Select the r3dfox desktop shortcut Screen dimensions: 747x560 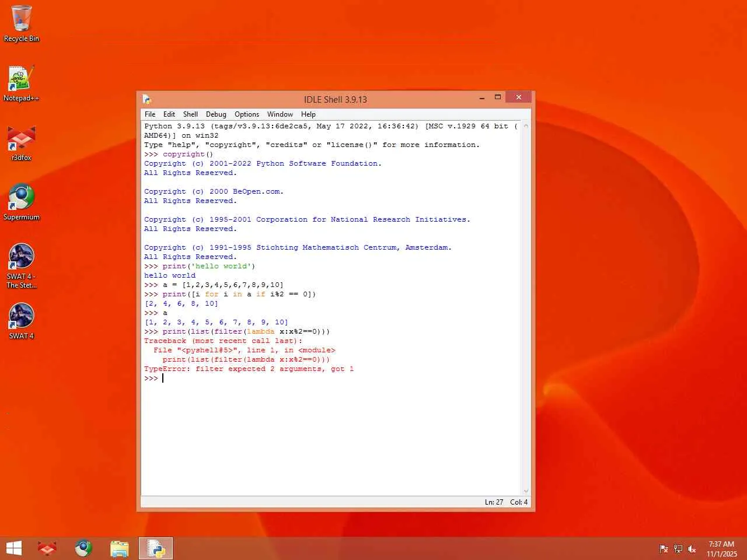click(x=22, y=143)
